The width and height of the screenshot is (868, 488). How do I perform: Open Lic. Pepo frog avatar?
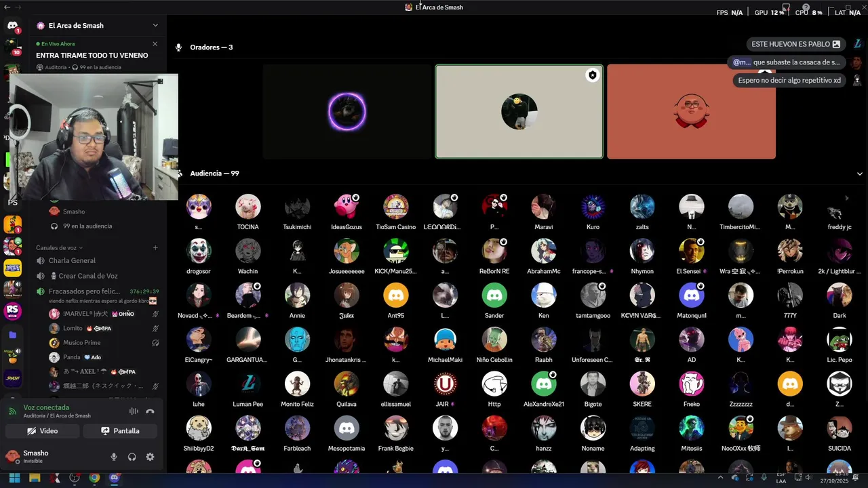[840, 340]
